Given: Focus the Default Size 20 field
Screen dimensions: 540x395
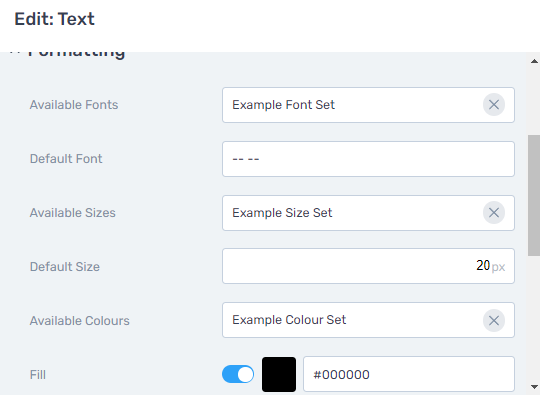Looking at the screenshot, I should (x=368, y=266).
